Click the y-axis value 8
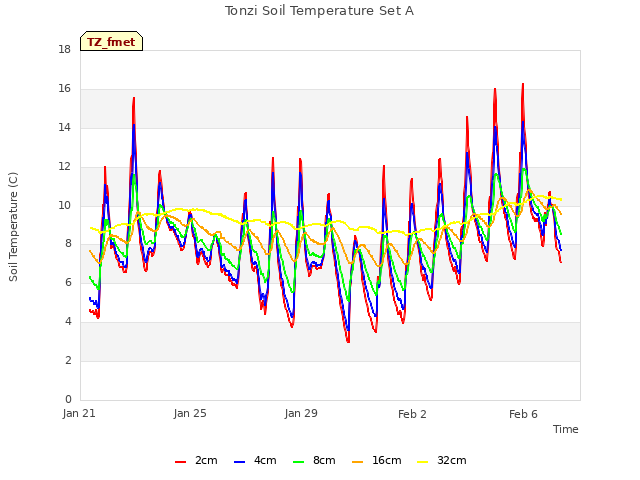Image resolution: width=640 pixels, height=480 pixels. coord(68,244)
